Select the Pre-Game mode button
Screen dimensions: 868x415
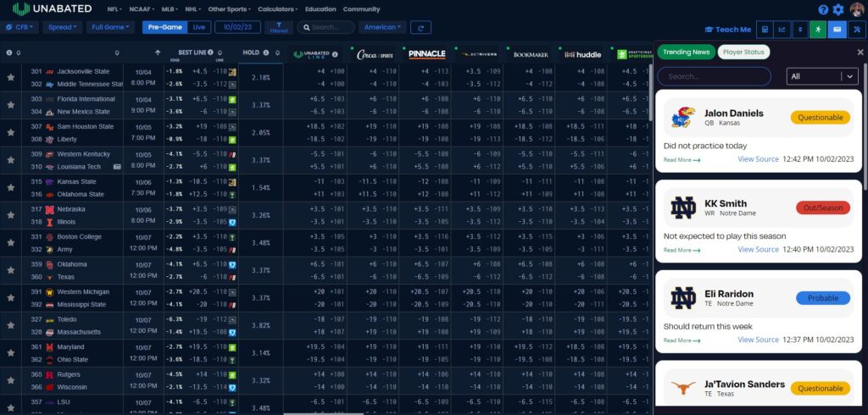(164, 27)
